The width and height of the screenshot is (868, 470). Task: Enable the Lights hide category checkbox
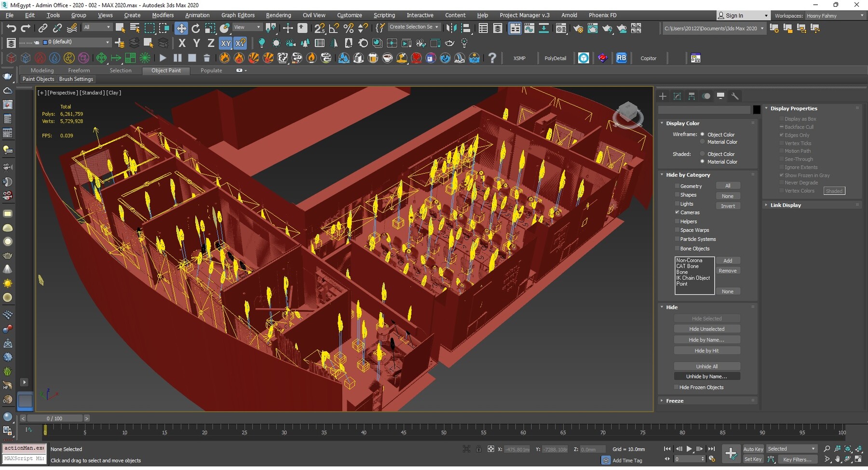[677, 204]
